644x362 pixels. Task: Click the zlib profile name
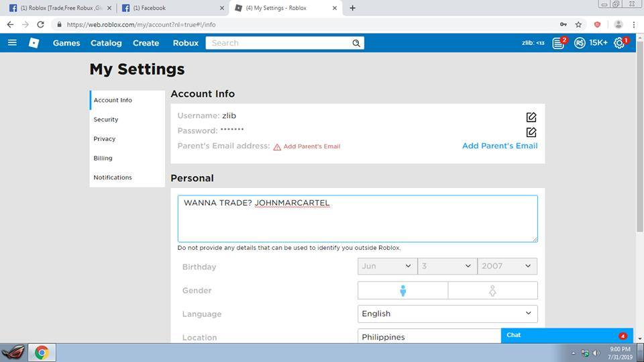point(533,43)
